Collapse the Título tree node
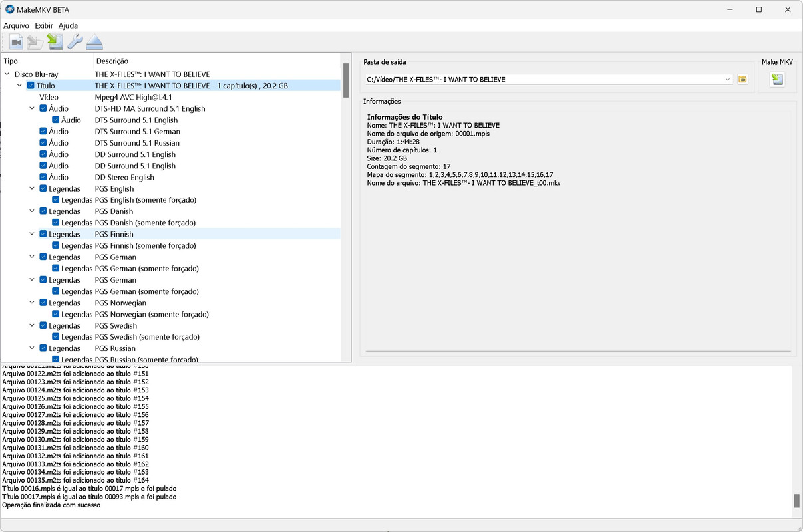 (19, 86)
